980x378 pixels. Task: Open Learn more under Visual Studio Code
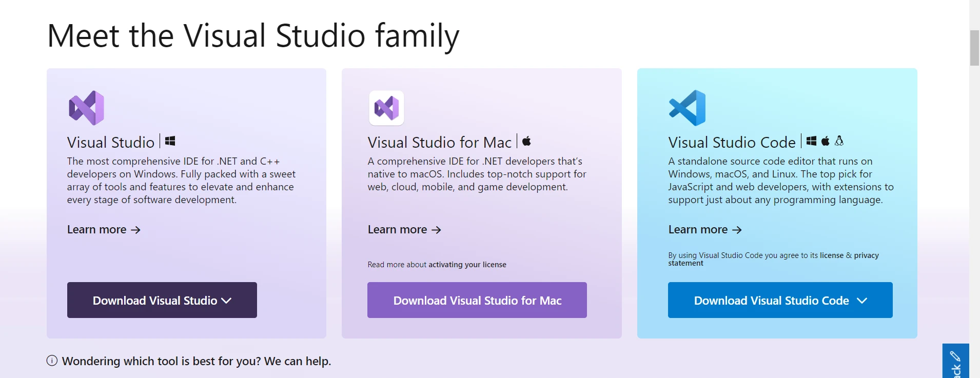[705, 229]
